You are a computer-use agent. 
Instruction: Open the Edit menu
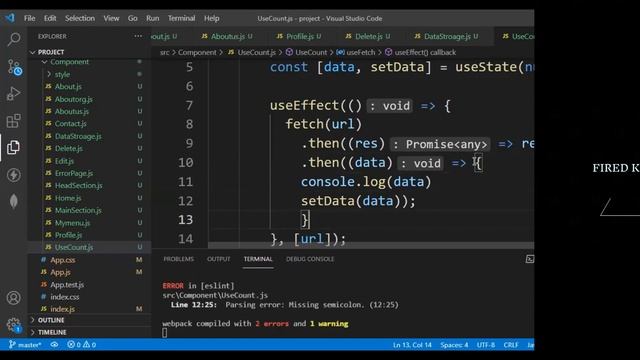click(50, 18)
